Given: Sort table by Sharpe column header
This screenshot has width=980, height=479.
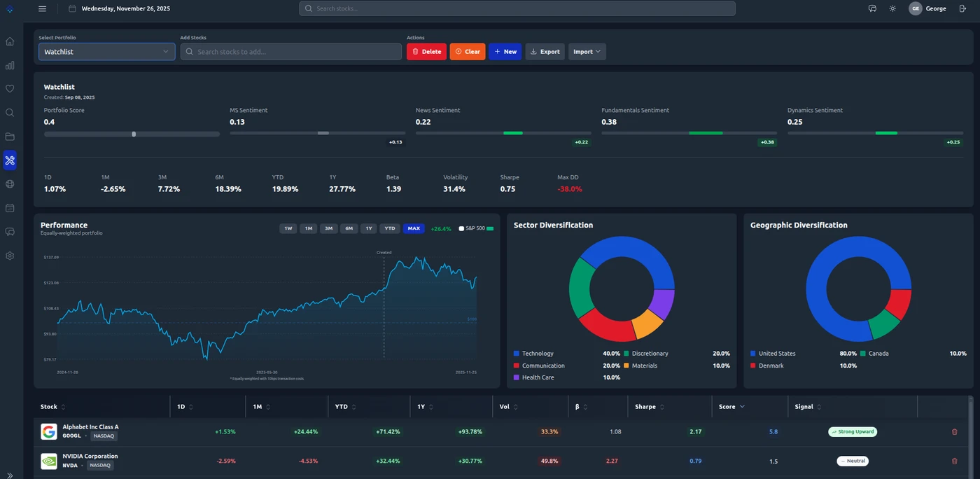Looking at the screenshot, I should coord(650,407).
